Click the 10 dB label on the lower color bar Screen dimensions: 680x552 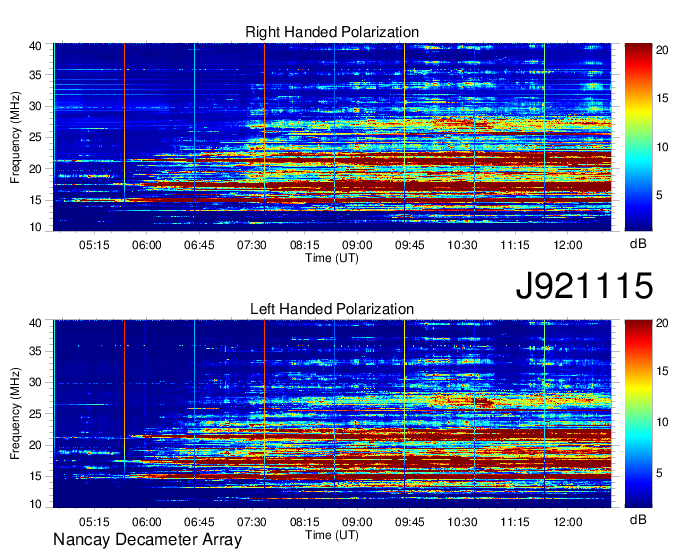pyautogui.click(x=662, y=422)
